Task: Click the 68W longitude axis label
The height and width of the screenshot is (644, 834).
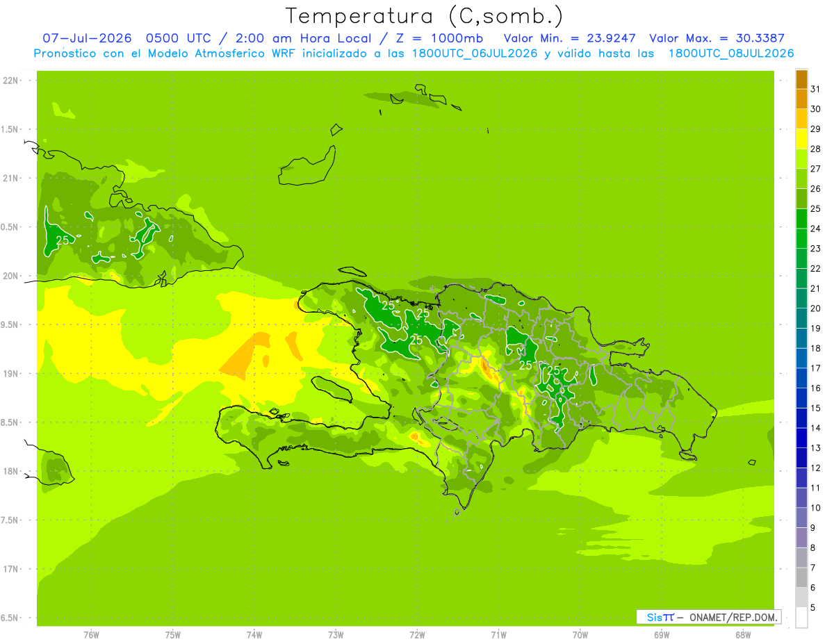Action: point(743,635)
